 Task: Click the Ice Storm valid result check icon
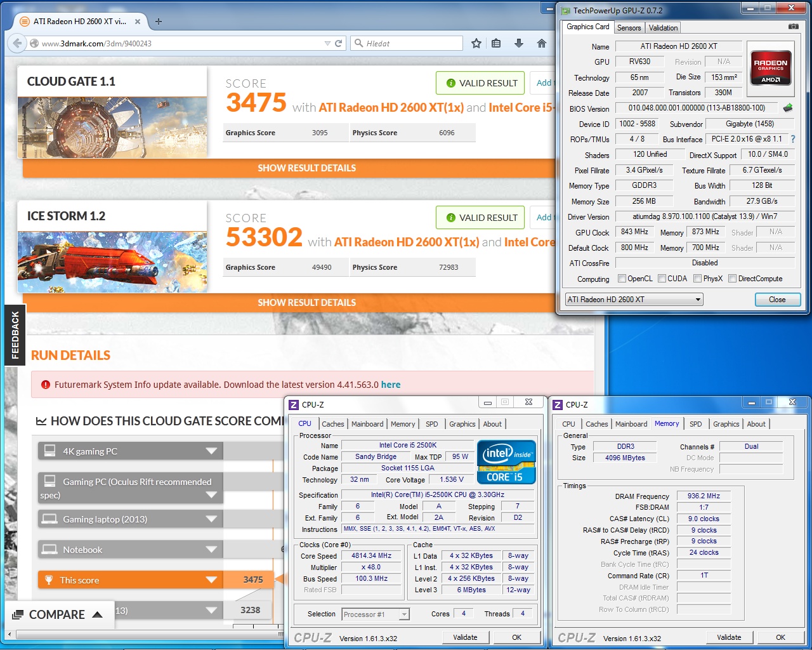click(451, 217)
